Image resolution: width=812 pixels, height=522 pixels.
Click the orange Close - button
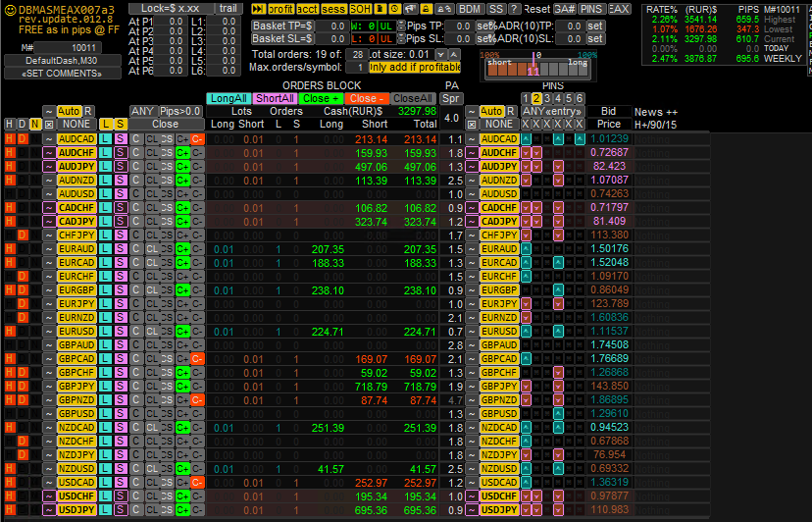366,98
